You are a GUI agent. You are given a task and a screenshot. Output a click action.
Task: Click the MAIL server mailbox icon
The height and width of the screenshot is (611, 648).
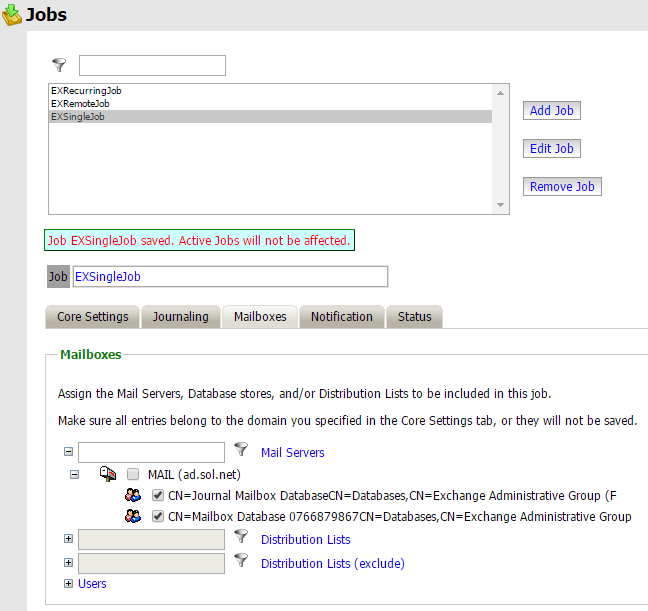(108, 474)
